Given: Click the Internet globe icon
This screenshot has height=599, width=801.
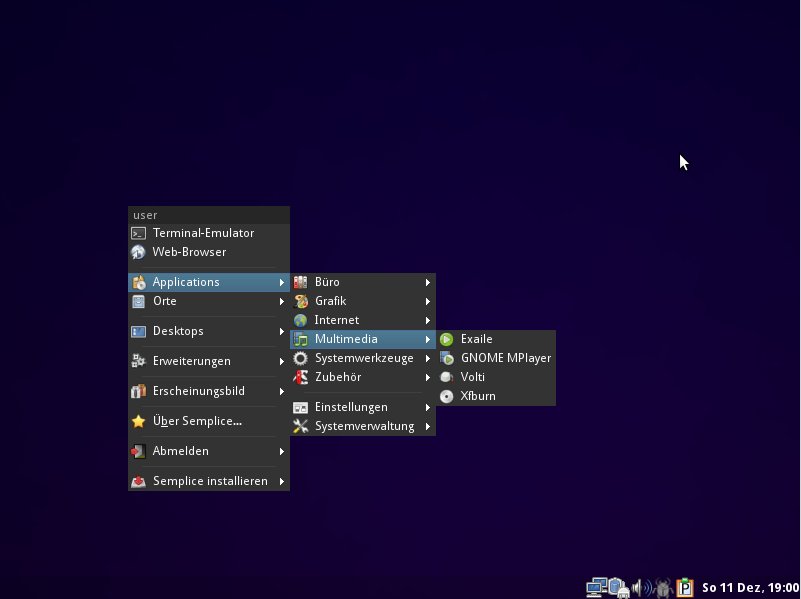Looking at the screenshot, I should [x=300, y=320].
